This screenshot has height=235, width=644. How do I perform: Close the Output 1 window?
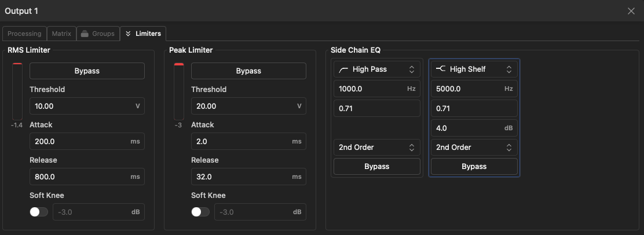coord(631,11)
